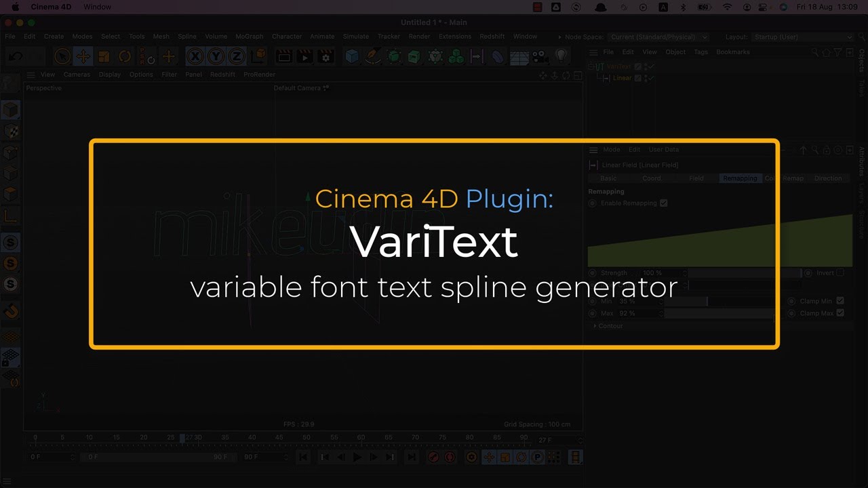Click the timeline current frame marker
The image size is (868, 488).
tap(182, 439)
